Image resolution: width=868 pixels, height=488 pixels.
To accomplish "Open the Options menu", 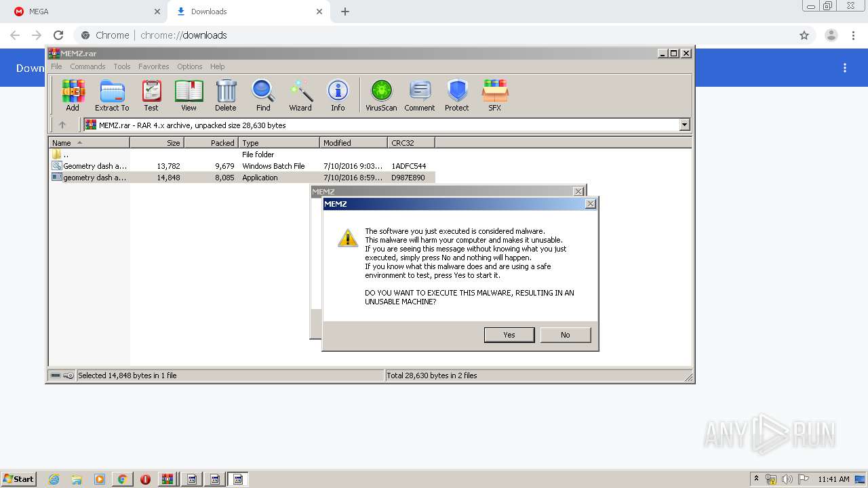I will [x=190, y=66].
